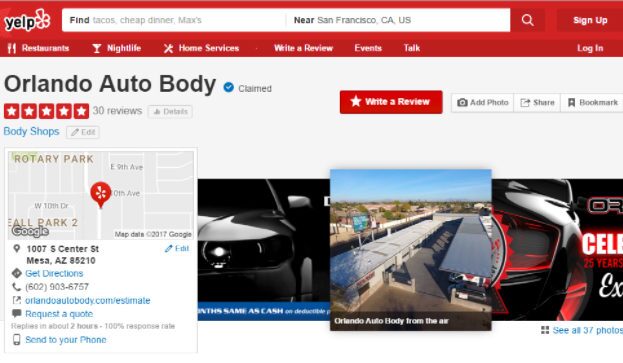
Task: Click the external website link icon
Action: coord(16,300)
